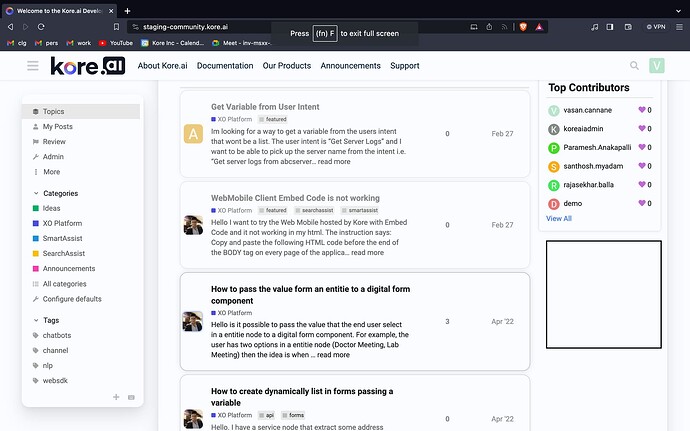The width and height of the screenshot is (690, 431).
Task: Open topic 'How to create dynamically list in forms'
Action: [x=302, y=397]
